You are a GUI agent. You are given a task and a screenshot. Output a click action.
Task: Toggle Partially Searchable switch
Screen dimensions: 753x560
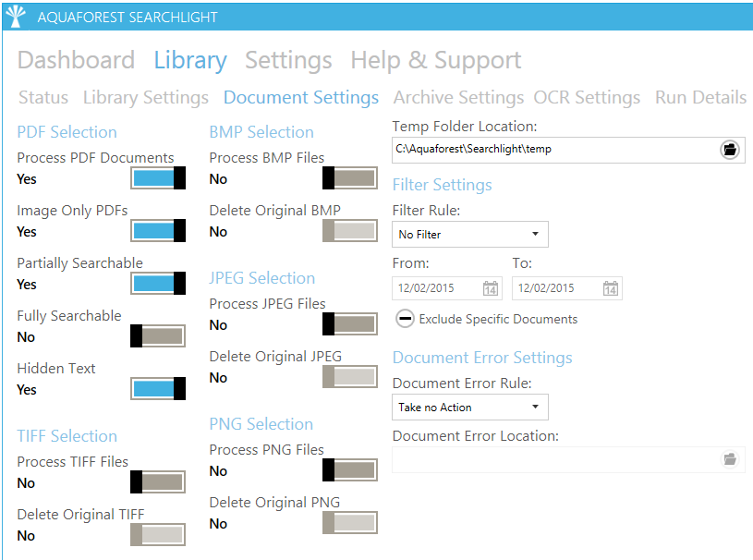[x=158, y=284]
